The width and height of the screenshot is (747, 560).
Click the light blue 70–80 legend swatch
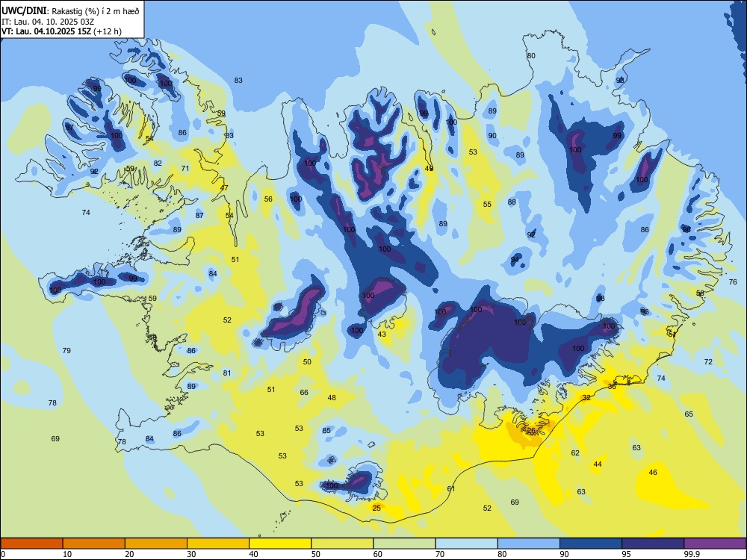pyautogui.click(x=466, y=544)
